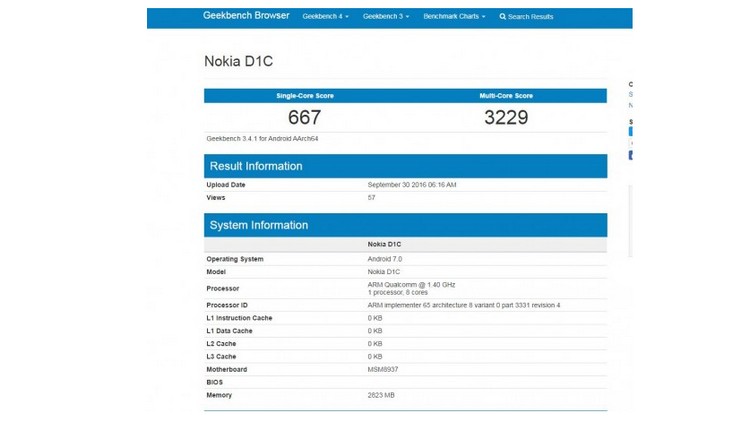Select the L1 Data Cache 0 KB value
This screenshot has width=750, height=422.
pos(375,331)
